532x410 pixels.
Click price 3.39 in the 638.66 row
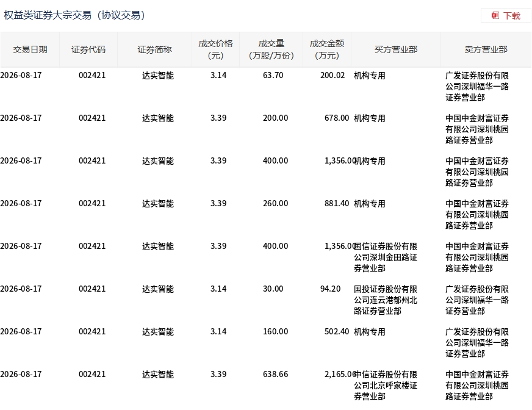[218, 375]
